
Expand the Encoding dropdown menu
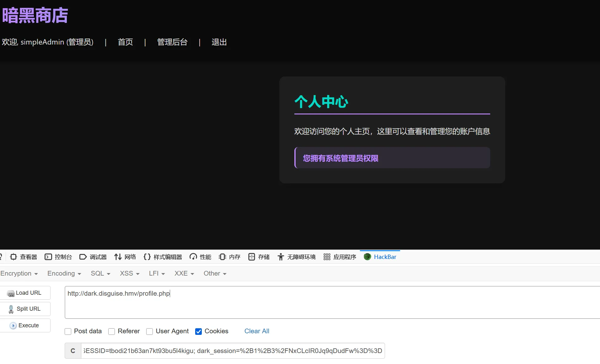(x=64, y=273)
